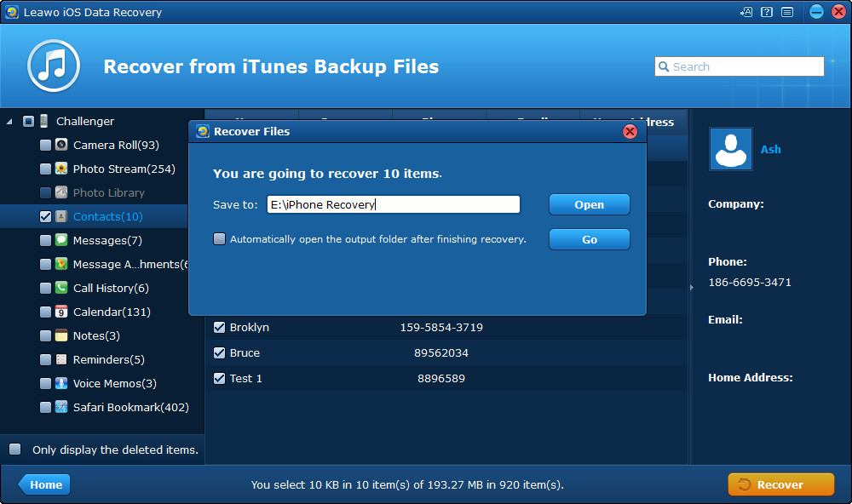This screenshot has width=852, height=504.
Task: Check the Messages(7) checkbox
Action: click(x=46, y=241)
